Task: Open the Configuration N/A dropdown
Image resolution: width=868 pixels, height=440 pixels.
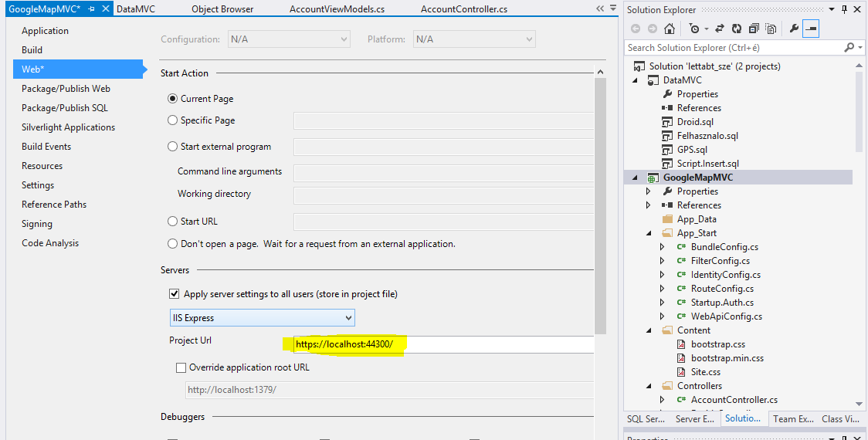Action: 289,39
